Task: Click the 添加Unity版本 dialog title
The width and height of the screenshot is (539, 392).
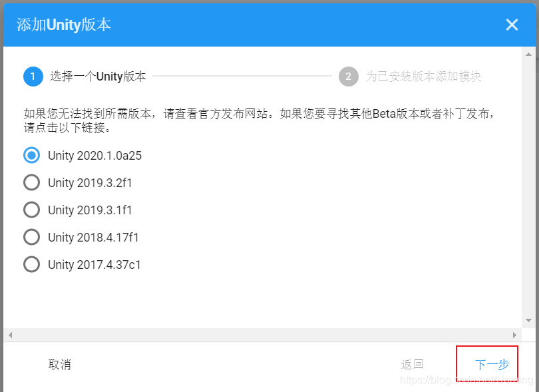Action: click(64, 25)
